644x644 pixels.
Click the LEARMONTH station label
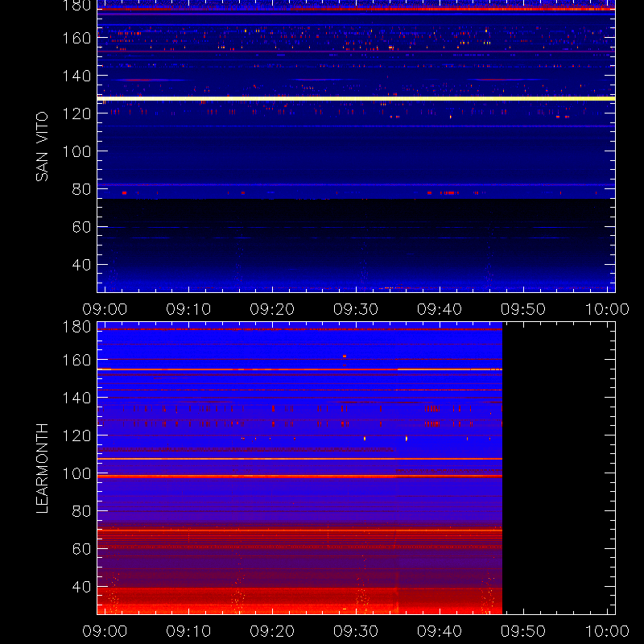tap(42, 469)
